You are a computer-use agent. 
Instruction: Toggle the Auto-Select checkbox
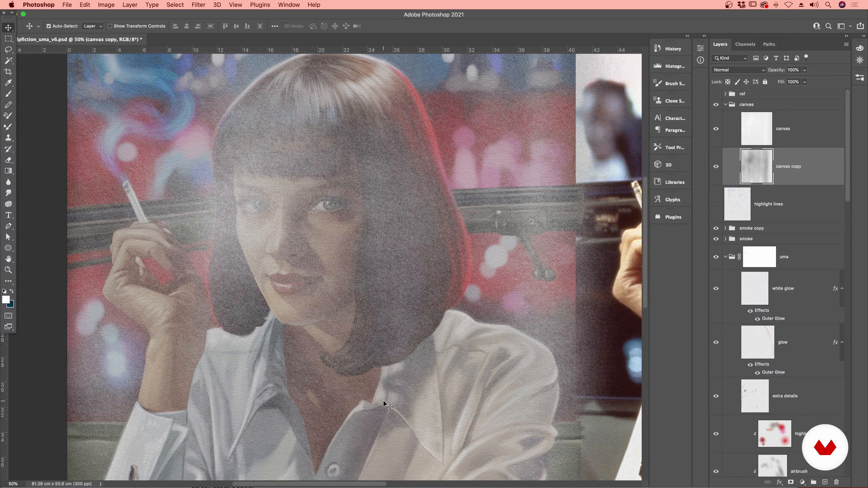coord(49,26)
